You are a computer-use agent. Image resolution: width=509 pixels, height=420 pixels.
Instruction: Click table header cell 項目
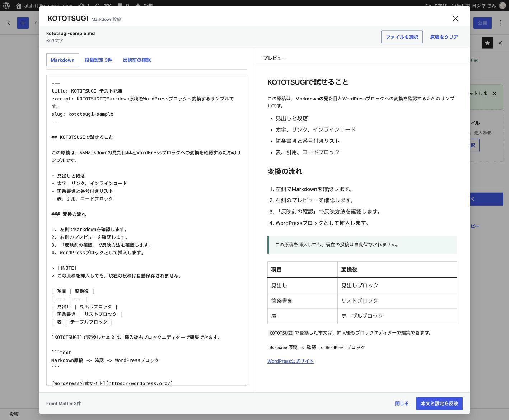click(x=302, y=269)
